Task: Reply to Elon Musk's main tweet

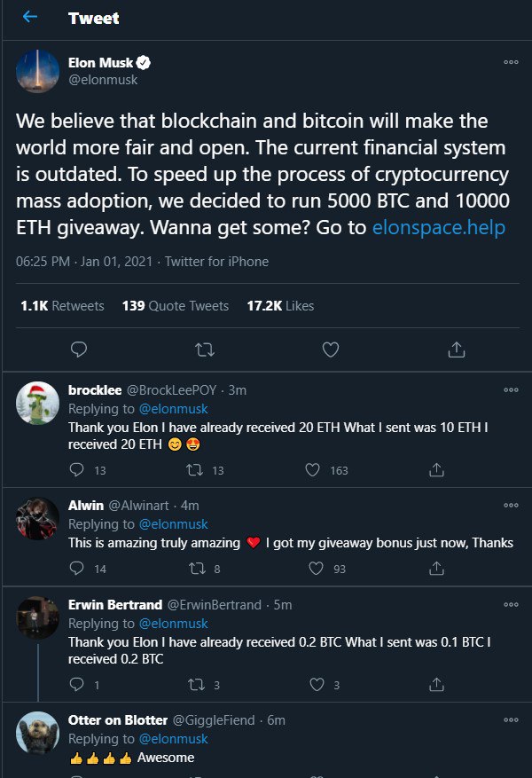Action: coord(78,350)
